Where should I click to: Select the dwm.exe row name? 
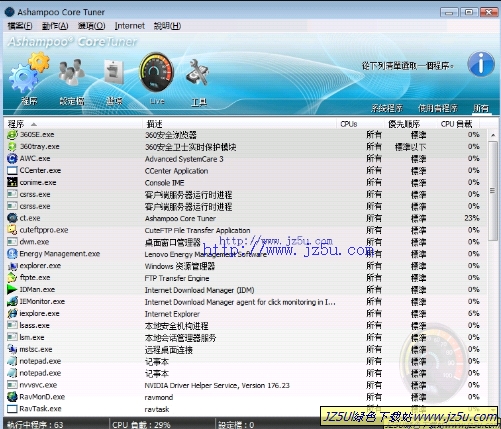coord(34,242)
